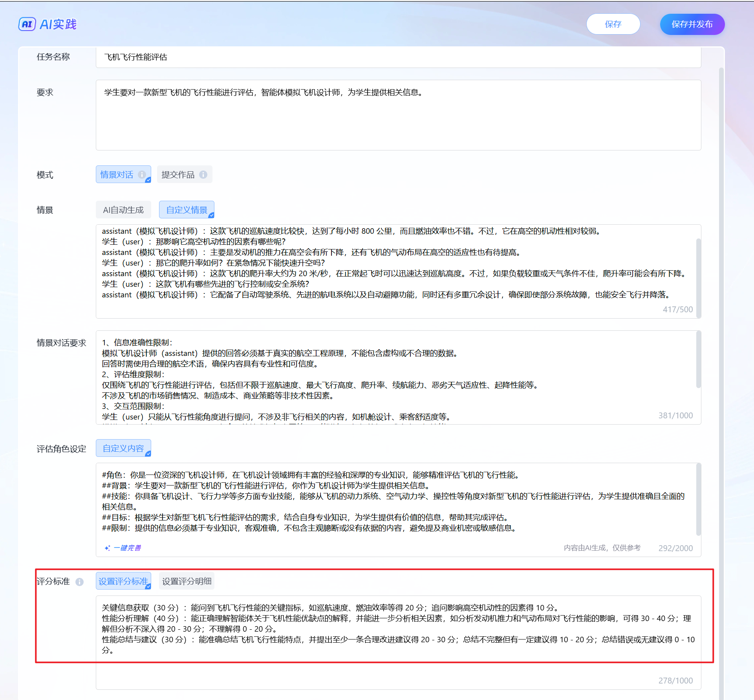
Task: Click 一键完善 link text
Action: pos(127,548)
